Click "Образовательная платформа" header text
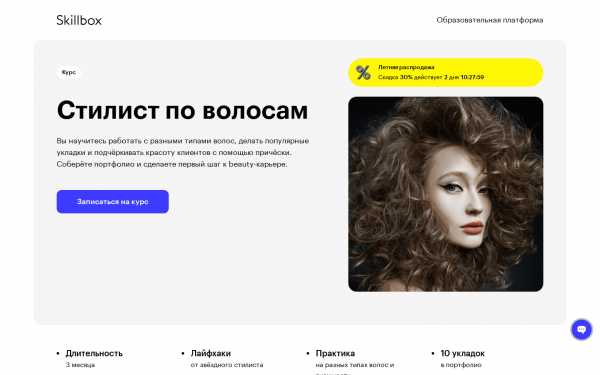 tap(489, 20)
